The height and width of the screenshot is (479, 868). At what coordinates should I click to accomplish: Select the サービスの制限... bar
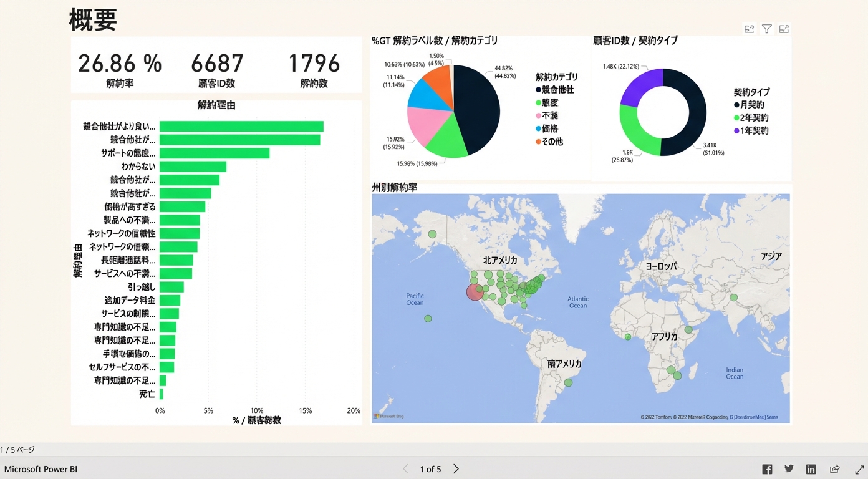(x=169, y=314)
